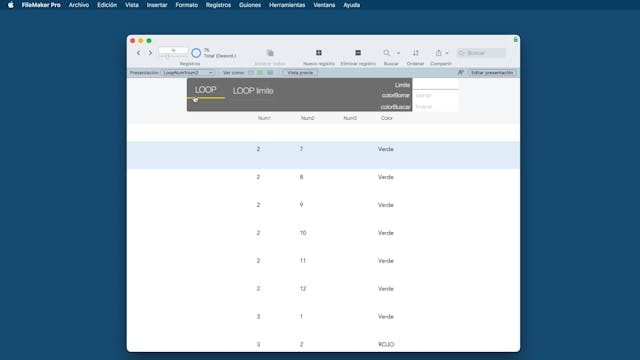
Task: Click the colorBorrar input field
Action: click(436, 95)
